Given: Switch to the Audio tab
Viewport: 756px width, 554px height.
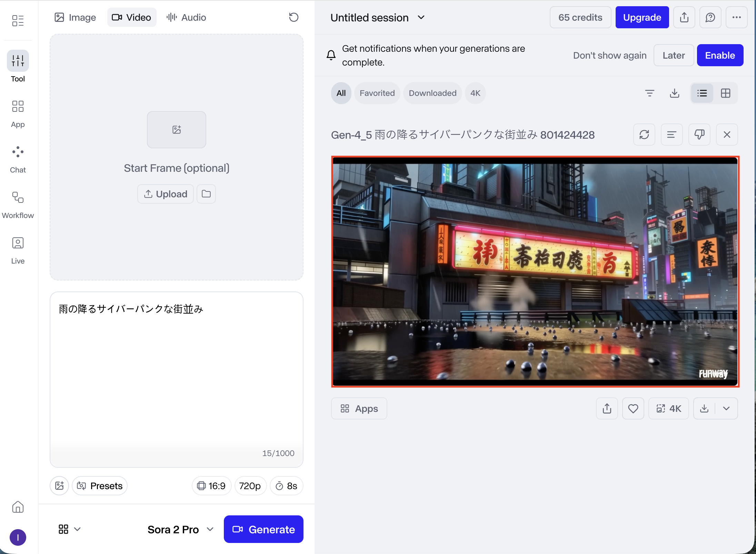Looking at the screenshot, I should pos(186,17).
